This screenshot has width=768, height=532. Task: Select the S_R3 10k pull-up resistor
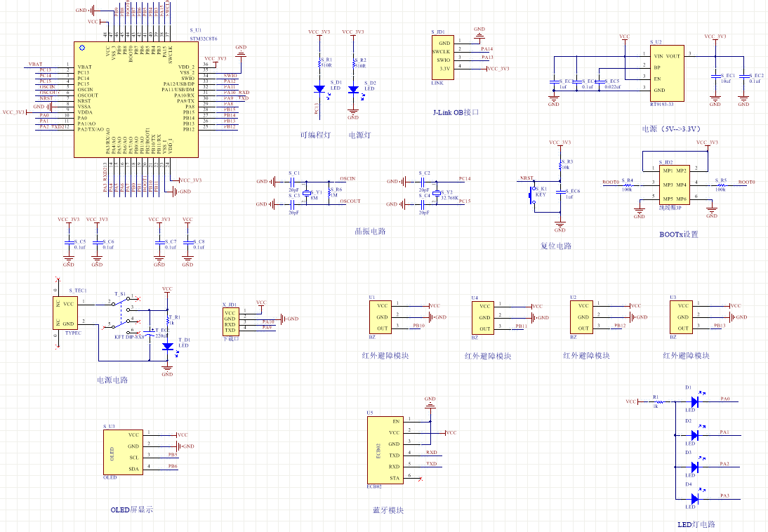coord(560,166)
